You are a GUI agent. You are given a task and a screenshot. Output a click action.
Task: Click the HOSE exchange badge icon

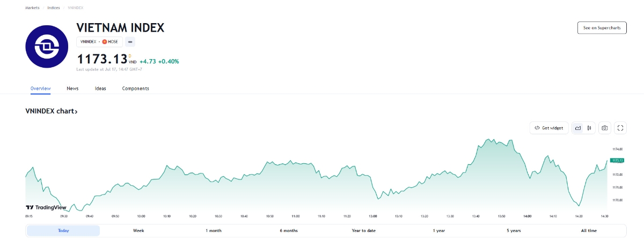[x=105, y=41]
